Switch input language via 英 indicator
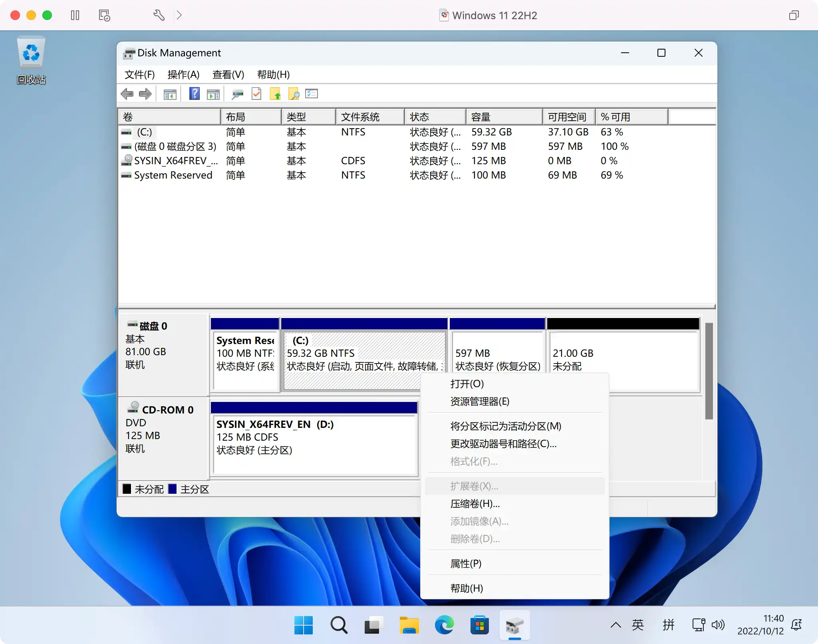This screenshot has height=644, width=818. click(638, 625)
